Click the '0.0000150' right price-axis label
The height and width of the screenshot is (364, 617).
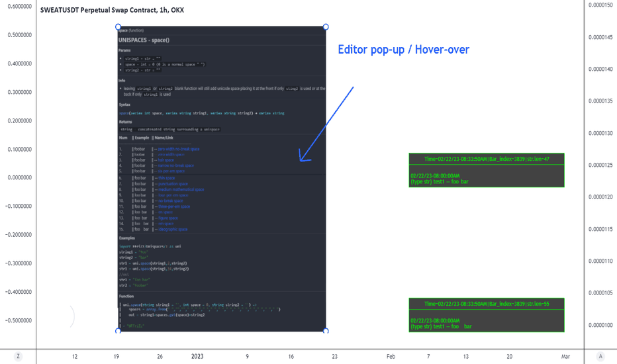tap(600, 5)
